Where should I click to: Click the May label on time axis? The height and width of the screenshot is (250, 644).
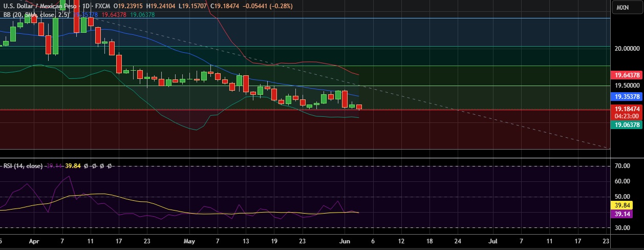click(x=189, y=240)
